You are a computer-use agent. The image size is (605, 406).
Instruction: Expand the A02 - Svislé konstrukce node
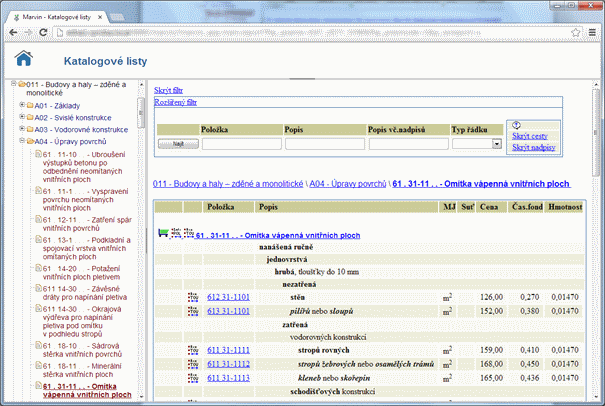pyautogui.click(x=22, y=117)
